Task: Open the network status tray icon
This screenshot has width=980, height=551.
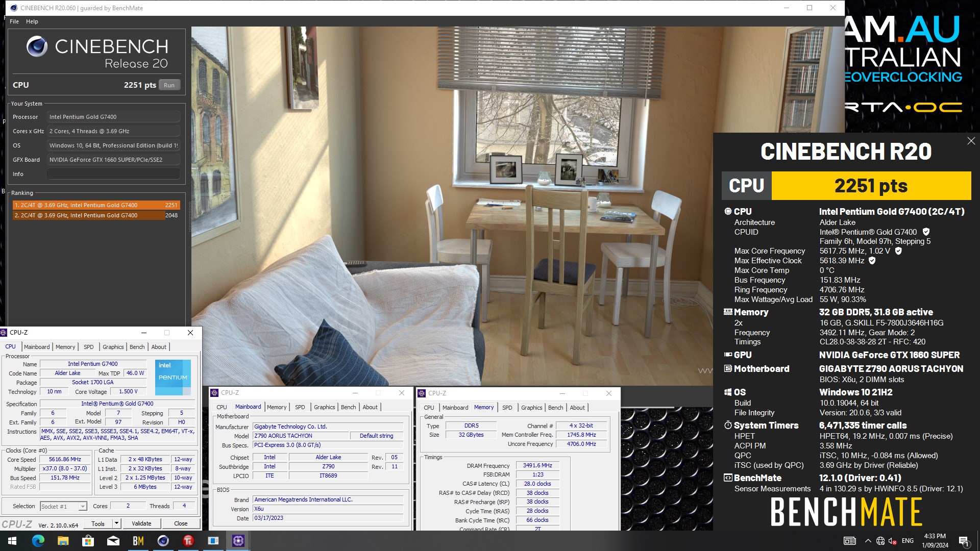Action: 880,541
